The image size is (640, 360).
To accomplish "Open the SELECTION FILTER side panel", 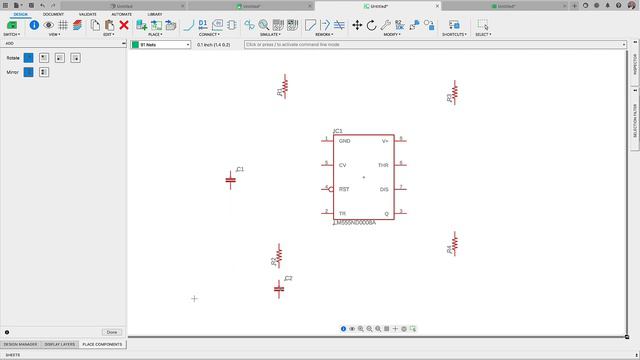I will click(x=635, y=120).
